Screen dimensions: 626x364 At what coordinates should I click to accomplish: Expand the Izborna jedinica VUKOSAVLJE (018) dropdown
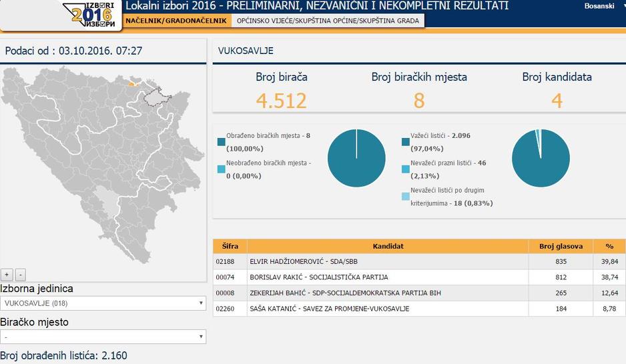pyautogui.click(x=103, y=303)
